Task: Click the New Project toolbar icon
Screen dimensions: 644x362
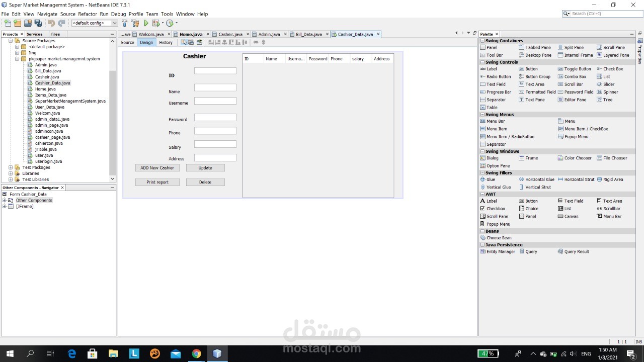Action: [x=17, y=23]
